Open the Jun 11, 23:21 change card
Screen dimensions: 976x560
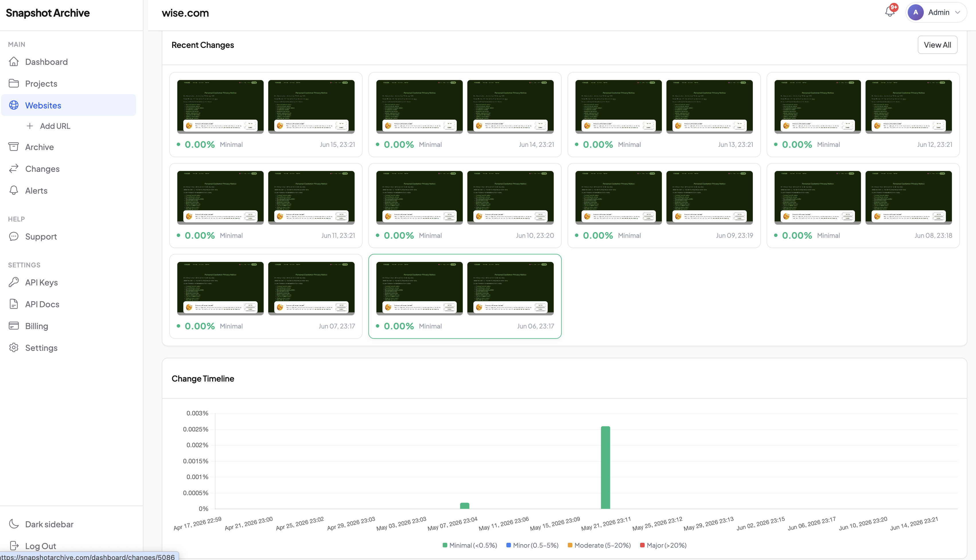tap(266, 205)
